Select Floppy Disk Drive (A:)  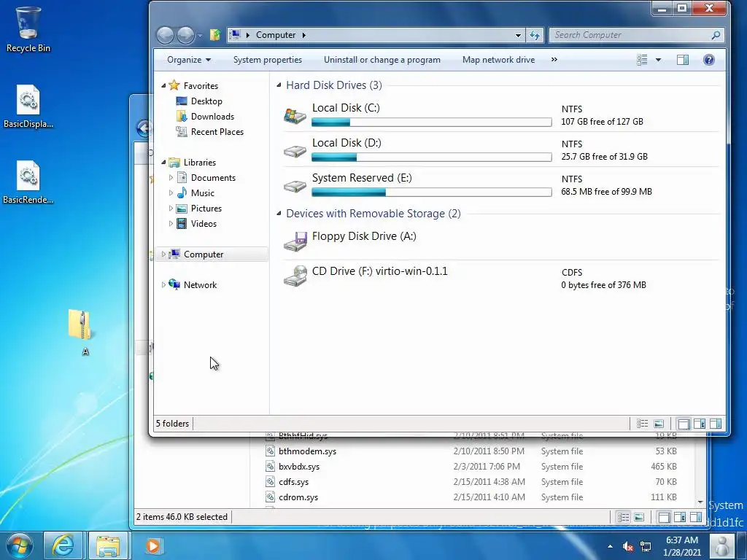pos(499,243)
